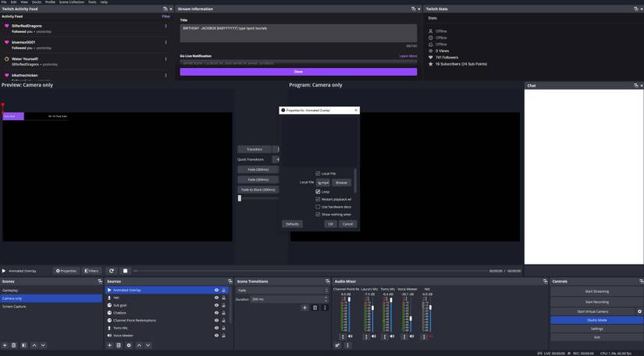Click Browse in the properties dialog

click(x=341, y=183)
